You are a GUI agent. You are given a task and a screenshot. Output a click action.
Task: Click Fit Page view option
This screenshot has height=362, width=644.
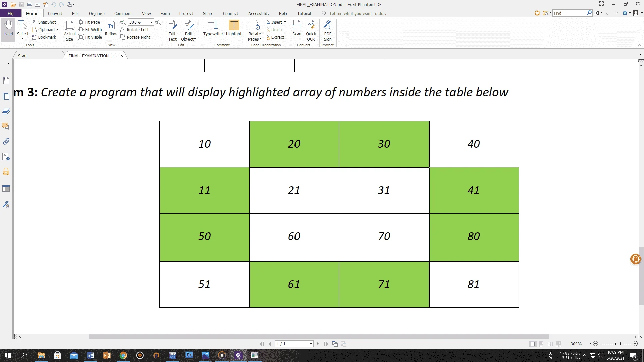[90, 22]
